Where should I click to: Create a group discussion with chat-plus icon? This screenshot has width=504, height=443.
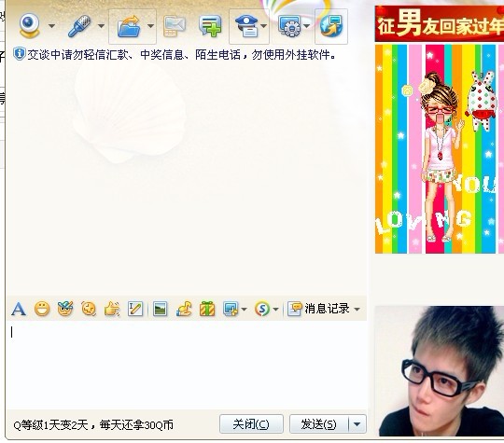tap(210, 26)
